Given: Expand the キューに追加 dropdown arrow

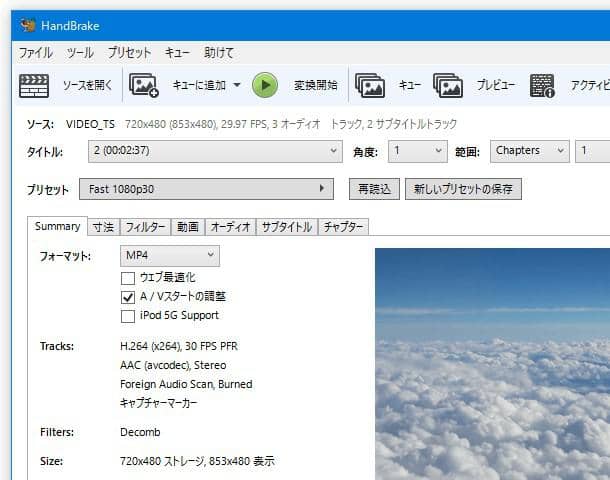Looking at the screenshot, I should 237,85.
